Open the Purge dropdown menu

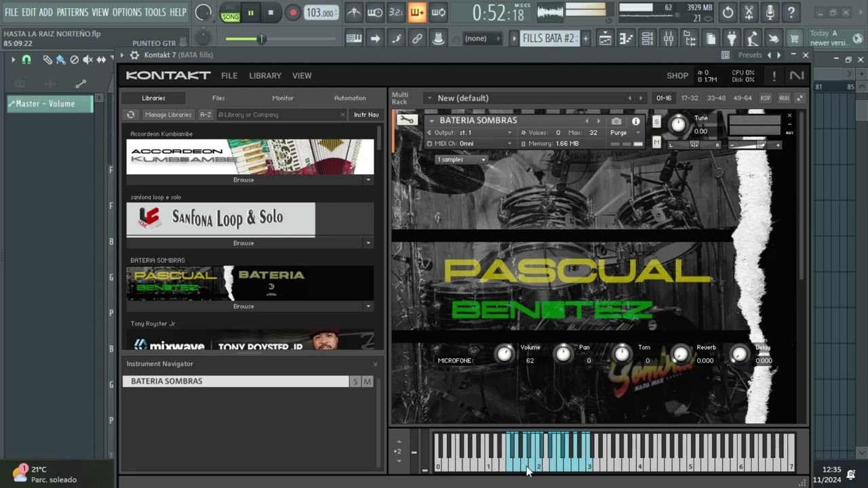pyautogui.click(x=624, y=133)
